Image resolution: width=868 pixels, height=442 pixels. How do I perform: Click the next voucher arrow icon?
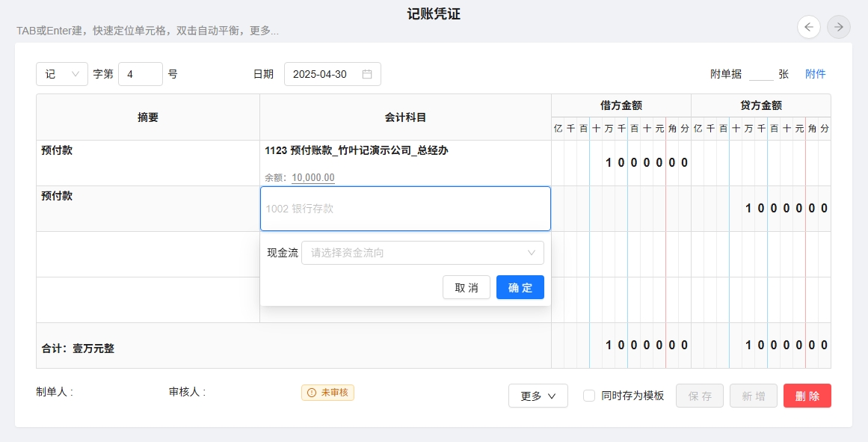[x=839, y=27]
